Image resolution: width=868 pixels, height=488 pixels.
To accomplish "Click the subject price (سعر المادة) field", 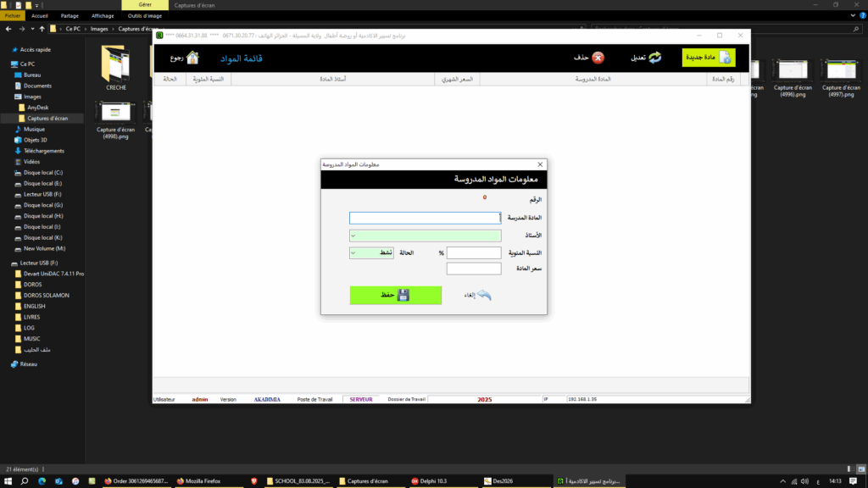I will tap(473, 269).
